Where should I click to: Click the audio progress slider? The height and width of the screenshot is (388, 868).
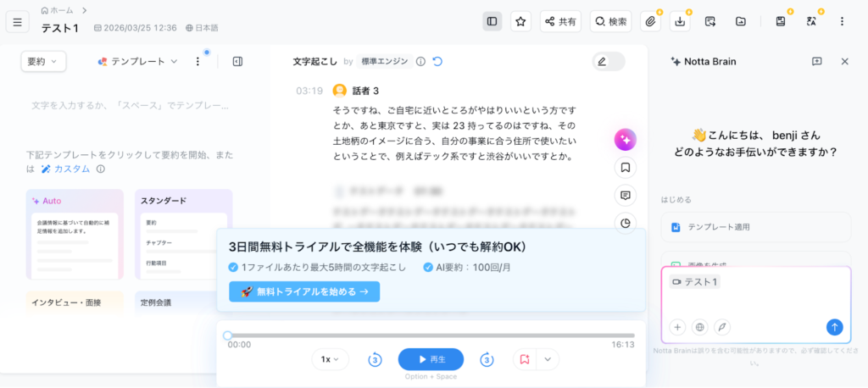coord(431,335)
